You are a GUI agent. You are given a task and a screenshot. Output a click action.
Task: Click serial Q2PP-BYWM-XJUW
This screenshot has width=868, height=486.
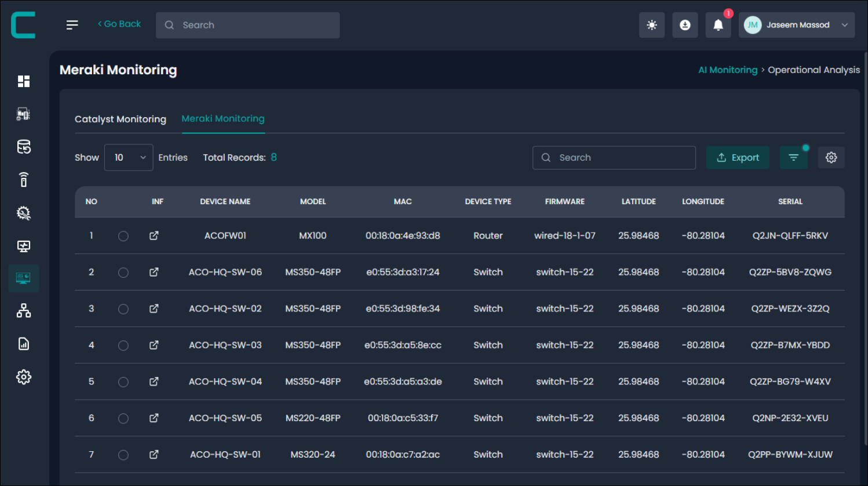[790, 455]
